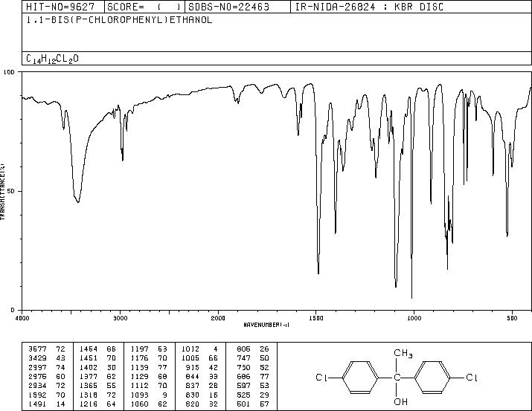Select peak table entry 1491
This screenshot has width=532, height=411.
coord(37,404)
